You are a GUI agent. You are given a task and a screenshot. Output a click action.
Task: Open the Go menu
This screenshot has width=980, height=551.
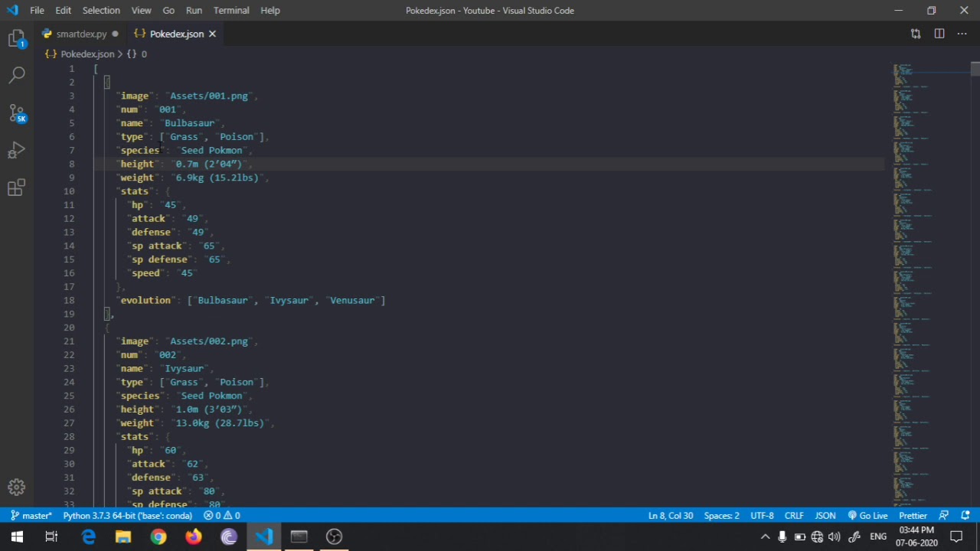168,10
